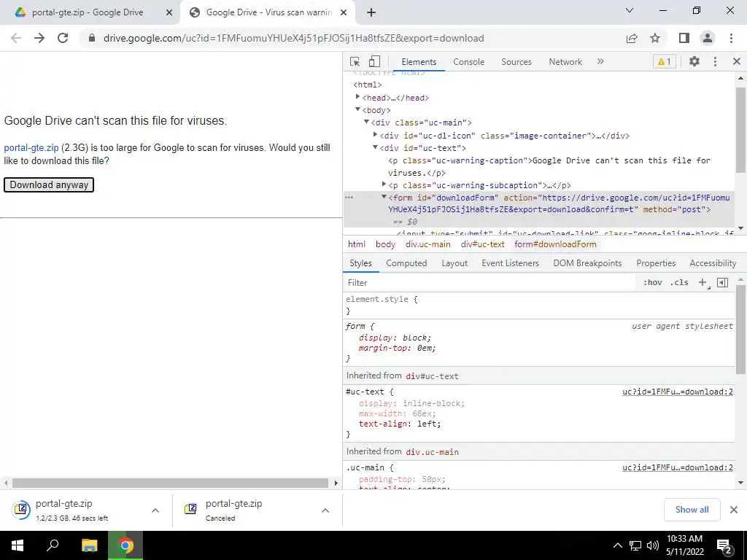Viewport: 747px width, 560px height.
Task: Click the inspect element picker icon
Action: [355, 61]
